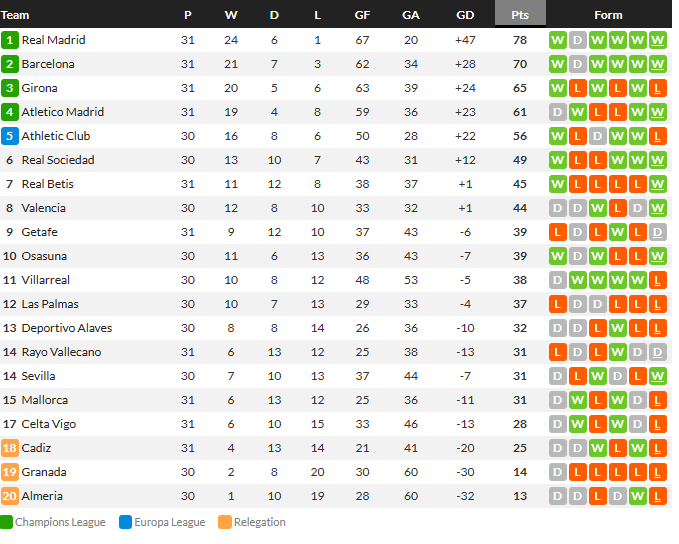Click Atletico Madrid's green position 4 badge
This screenshot has height=544, width=679.
tap(10, 112)
